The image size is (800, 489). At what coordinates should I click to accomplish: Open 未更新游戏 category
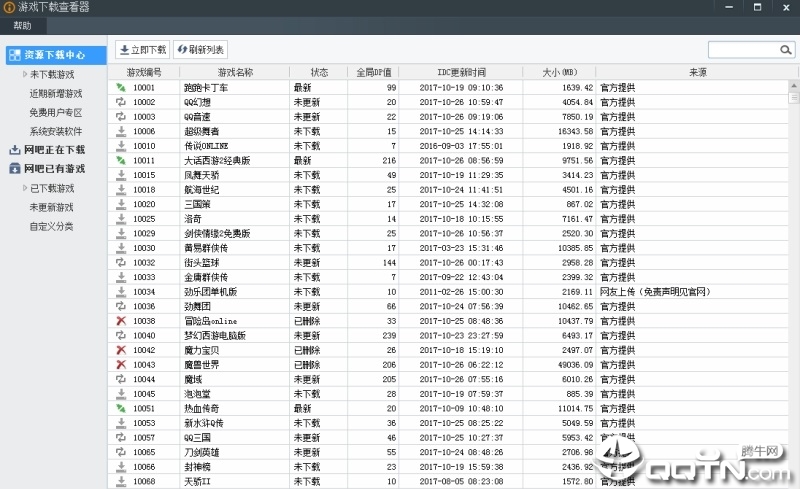pos(52,207)
